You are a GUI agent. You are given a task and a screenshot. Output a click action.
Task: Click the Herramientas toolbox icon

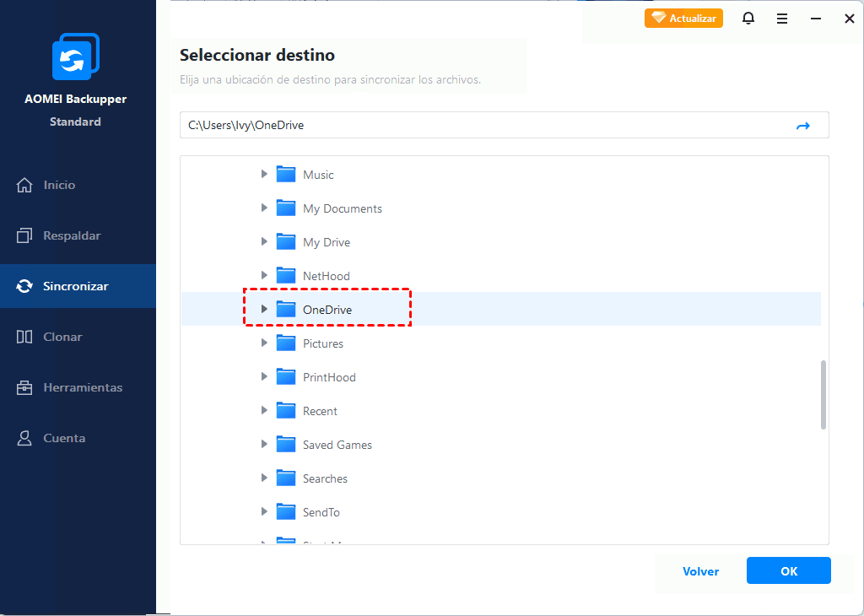(24, 387)
